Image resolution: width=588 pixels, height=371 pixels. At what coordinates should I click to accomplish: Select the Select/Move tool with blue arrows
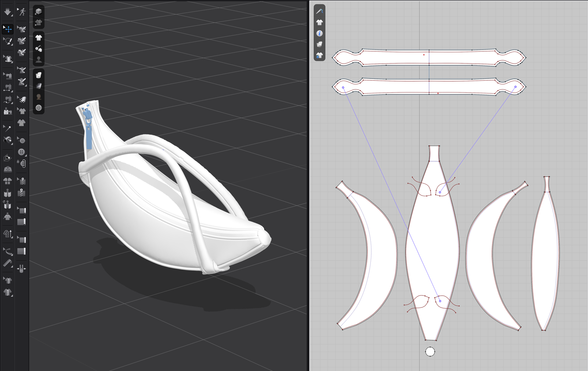8,29
